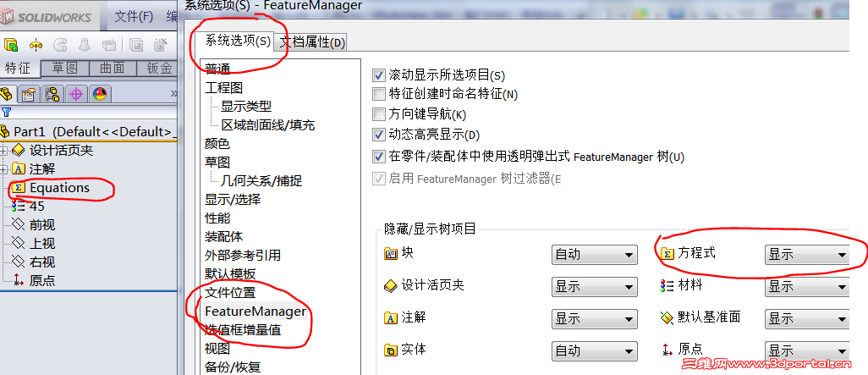The image size is (868, 375).
Task: Enable 方向键导航 checkbox
Action: (x=379, y=114)
